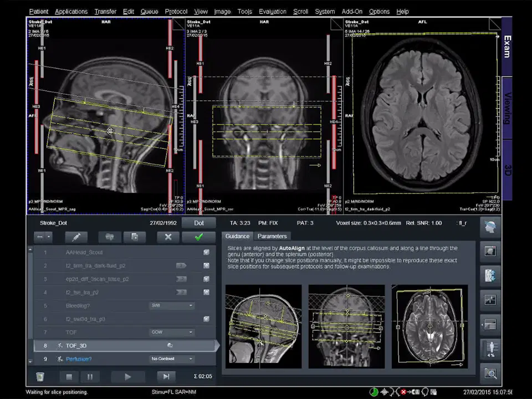Click the X cancel button in protocol toolbar

tap(168, 237)
